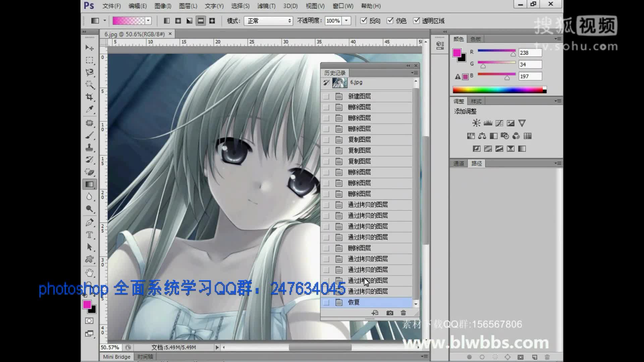Screen dimensions: 644x362
Task: Select the Type tool
Action: click(89, 235)
